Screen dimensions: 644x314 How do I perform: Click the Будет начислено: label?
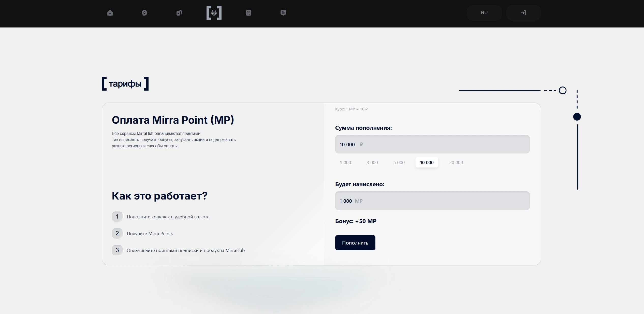[x=360, y=184]
